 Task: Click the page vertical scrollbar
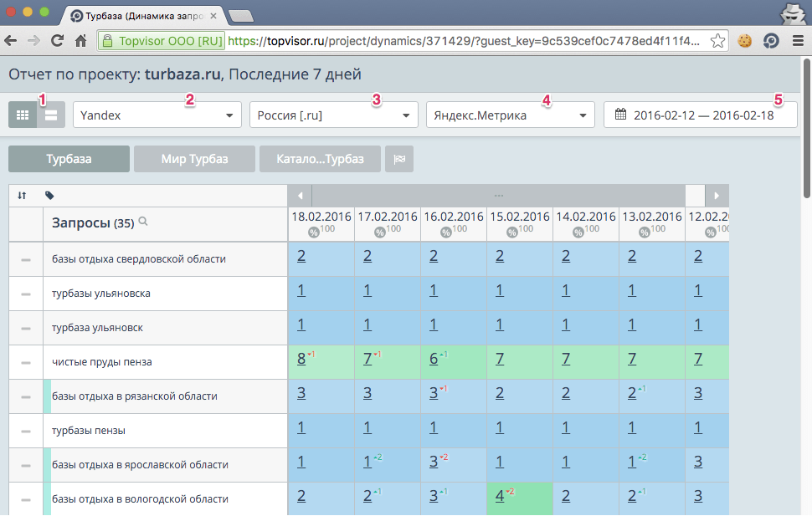[x=806, y=128]
